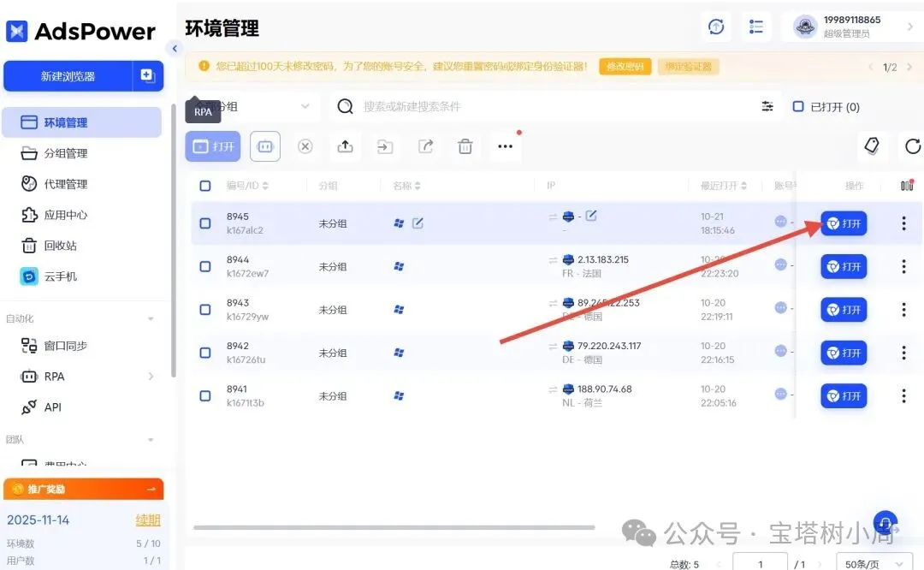The image size is (924, 570).
Task: Check the checkbox for profile 8945
Action: coord(205,223)
